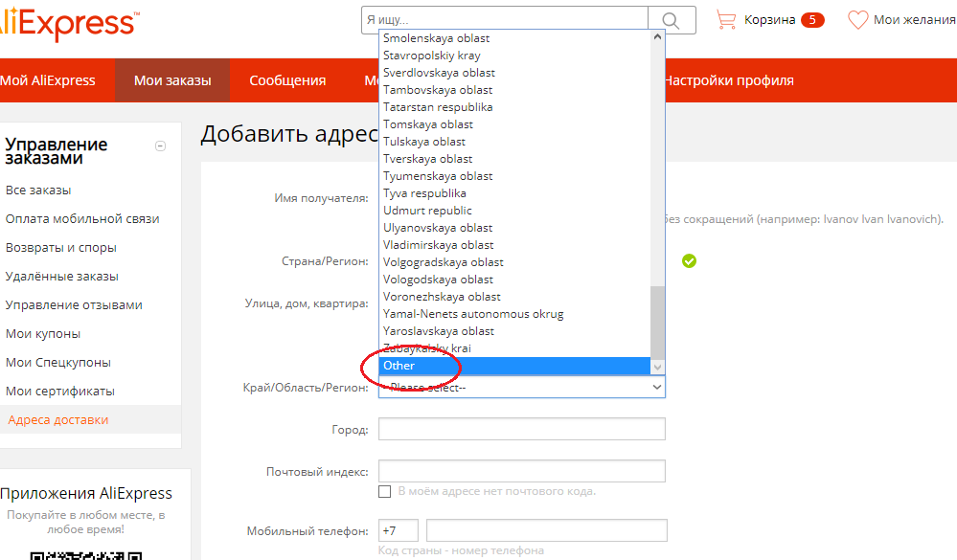The image size is (957, 560).
Task: Open Управление отзывами link
Action: [74, 305]
